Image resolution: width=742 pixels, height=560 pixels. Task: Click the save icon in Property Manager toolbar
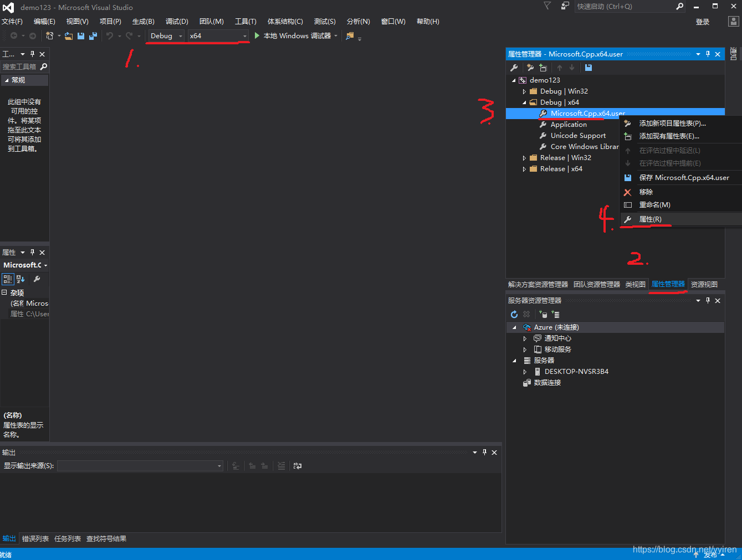[589, 68]
